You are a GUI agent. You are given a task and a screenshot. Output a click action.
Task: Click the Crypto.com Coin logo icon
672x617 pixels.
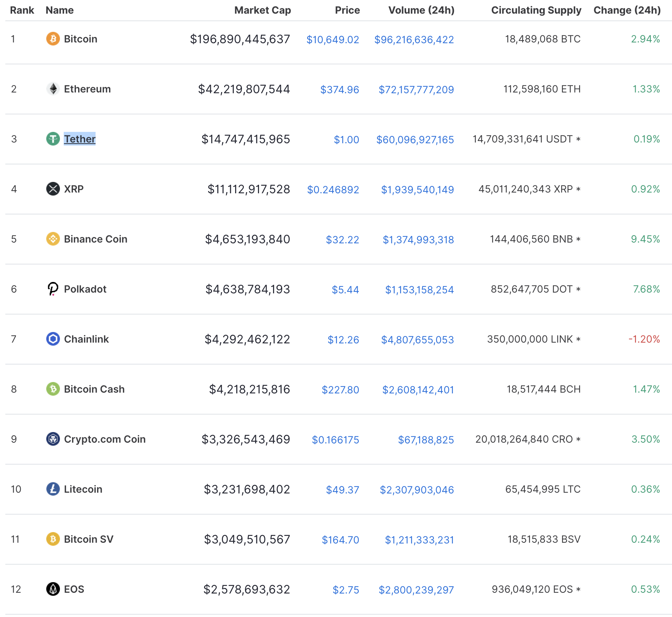click(53, 439)
